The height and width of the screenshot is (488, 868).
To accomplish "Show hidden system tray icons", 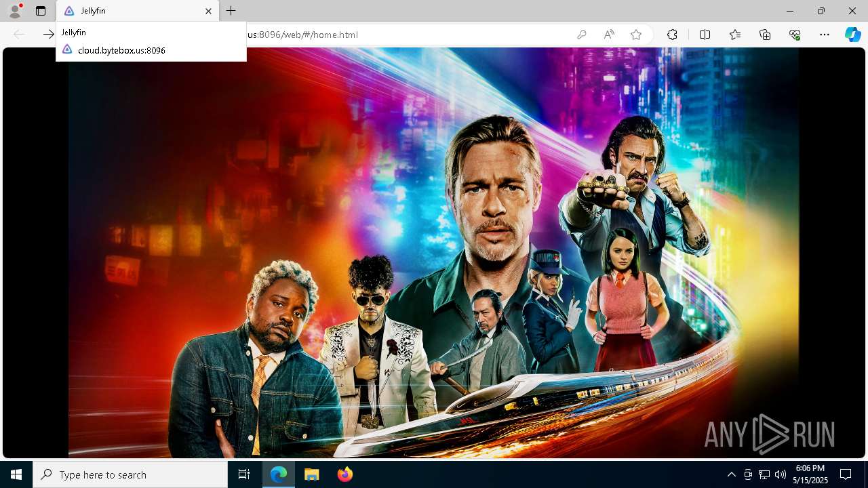I will pos(731,474).
